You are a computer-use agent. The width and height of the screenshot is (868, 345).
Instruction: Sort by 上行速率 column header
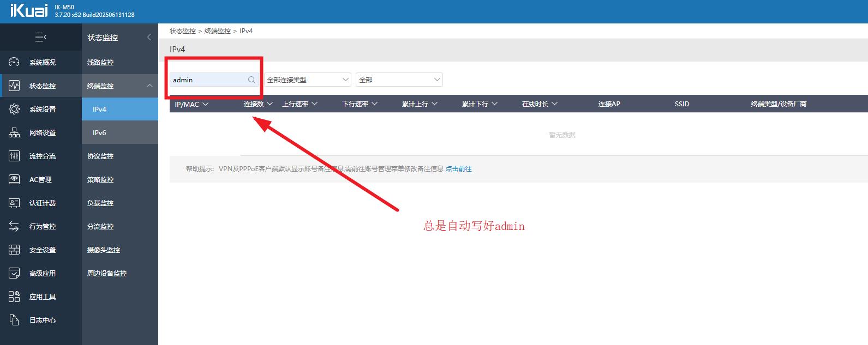(300, 104)
